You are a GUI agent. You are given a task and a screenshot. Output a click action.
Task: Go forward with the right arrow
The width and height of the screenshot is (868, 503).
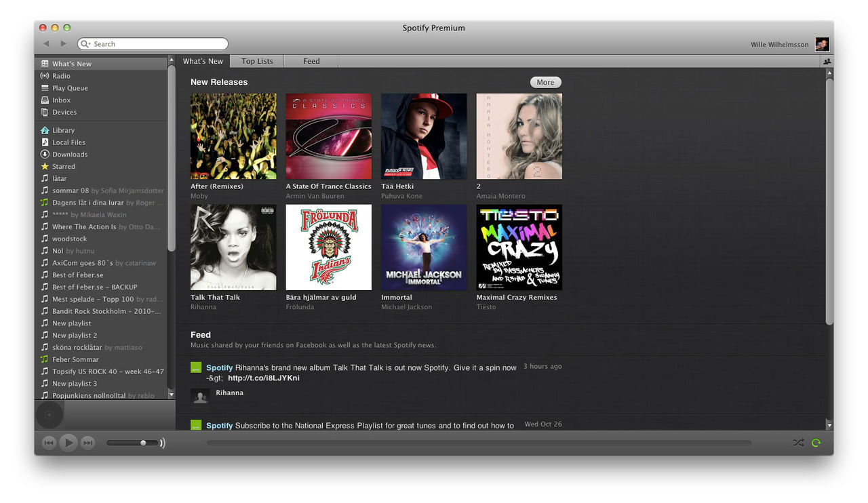[x=64, y=44]
